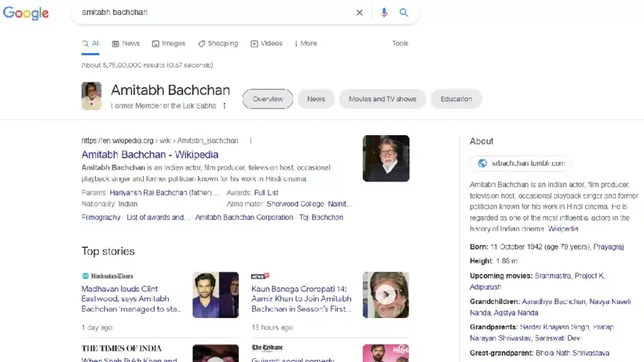The width and height of the screenshot is (644, 362).
Task: Open the Filmography sitelink
Action: click(101, 217)
